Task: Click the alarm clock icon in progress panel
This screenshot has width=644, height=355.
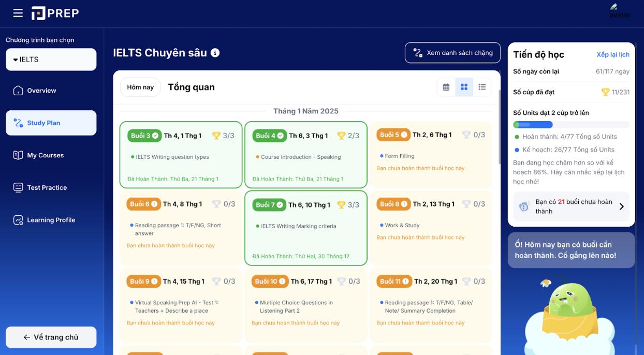Action: point(524,206)
